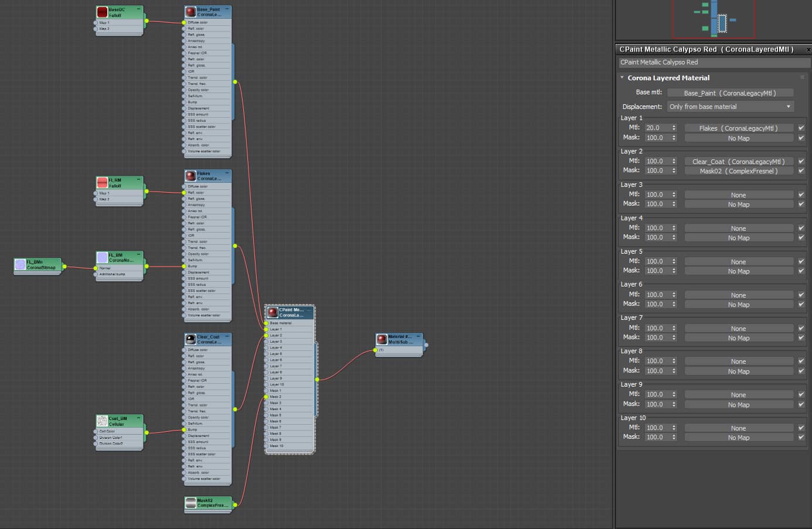Click the BaseDC Falloff red color swatch
The width and height of the screenshot is (812, 529).
click(102, 12)
